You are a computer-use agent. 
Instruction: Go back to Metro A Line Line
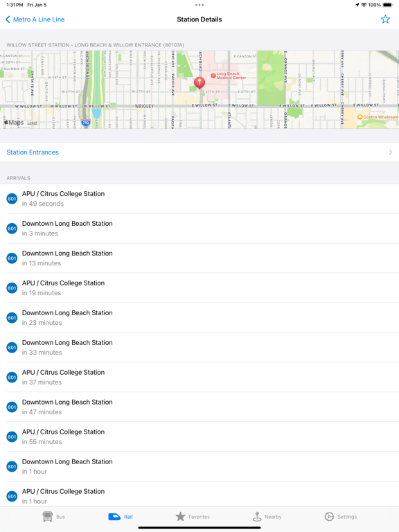tap(35, 19)
